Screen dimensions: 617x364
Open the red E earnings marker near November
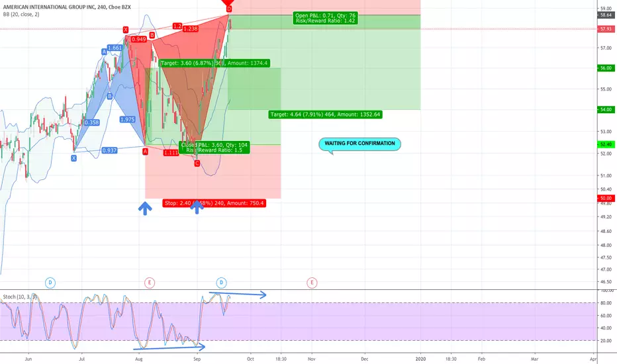point(312,283)
